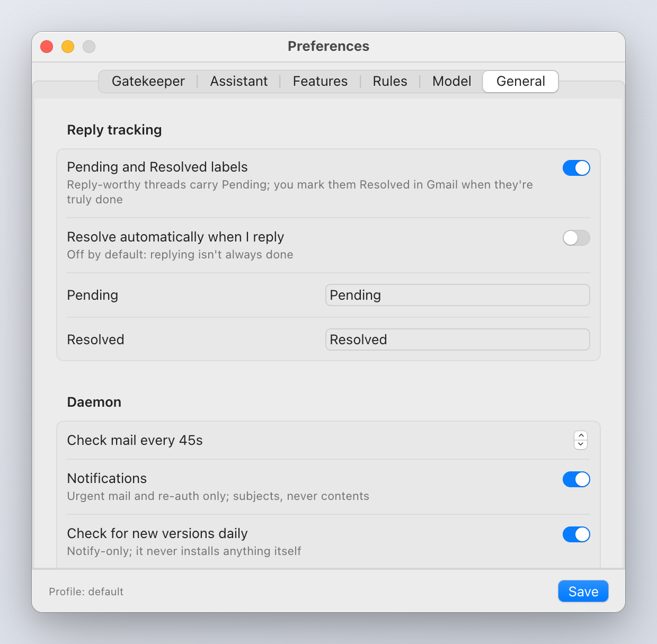The image size is (657, 644).
Task: Click the Check mail every 45s row
Action: (x=328, y=440)
